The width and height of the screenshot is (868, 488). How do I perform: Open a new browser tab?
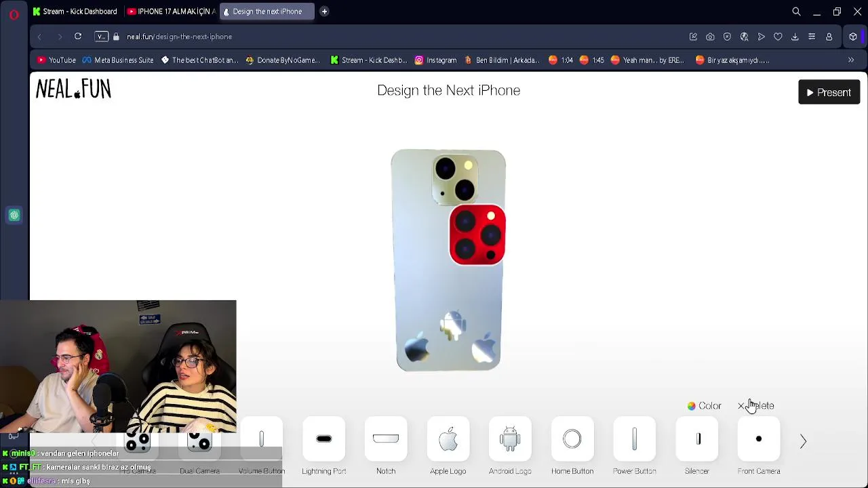[324, 12]
